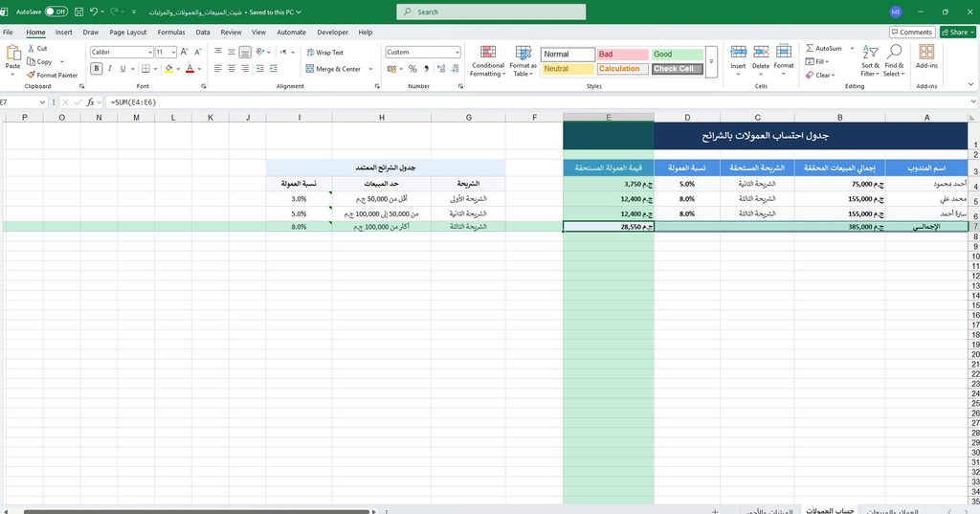
Task: Open the Comments pane button
Action: 912,32
